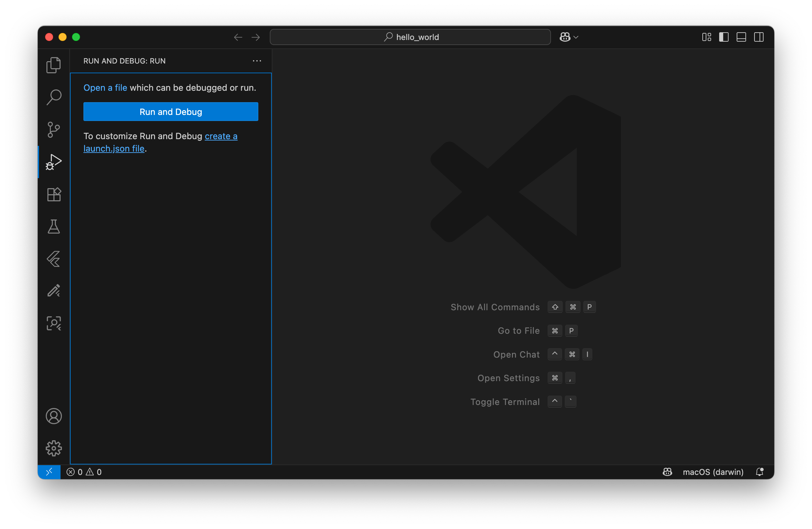This screenshot has width=812, height=529.
Task: Click the Open Settings label
Action: click(508, 378)
